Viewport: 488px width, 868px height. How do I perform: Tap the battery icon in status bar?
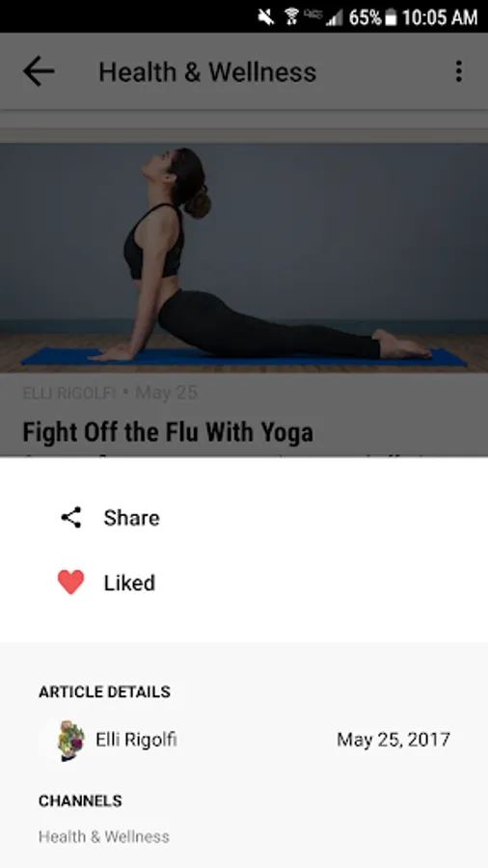point(391,17)
